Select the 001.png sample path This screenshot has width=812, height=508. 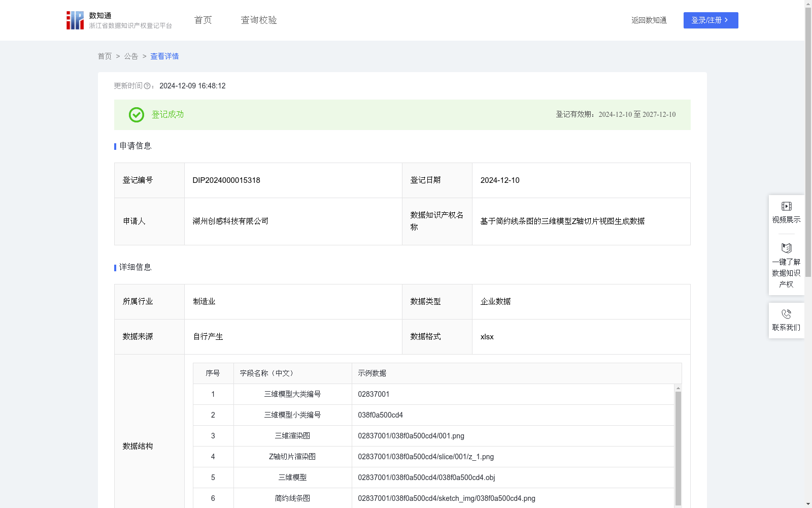tap(411, 436)
